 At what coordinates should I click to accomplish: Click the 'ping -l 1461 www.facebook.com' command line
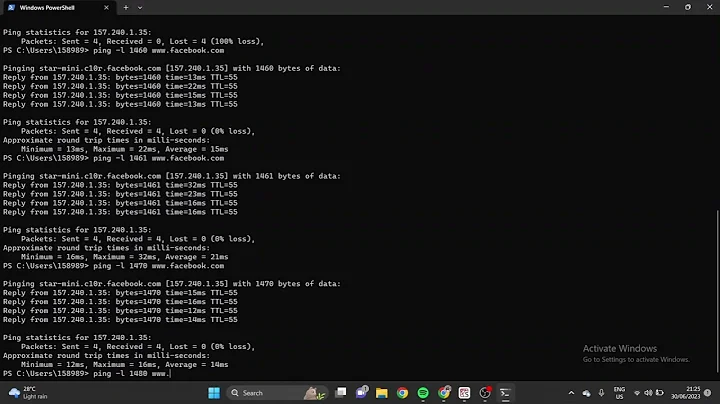113,158
